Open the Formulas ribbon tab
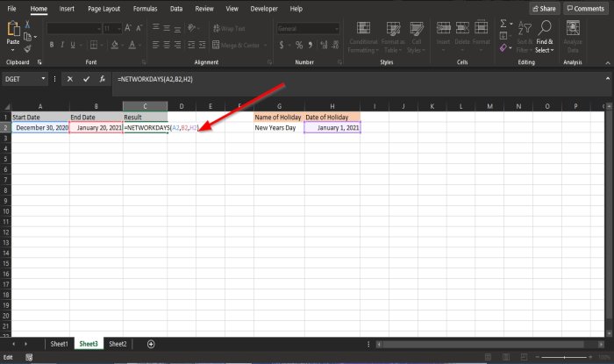The height and width of the screenshot is (364, 614). click(146, 8)
